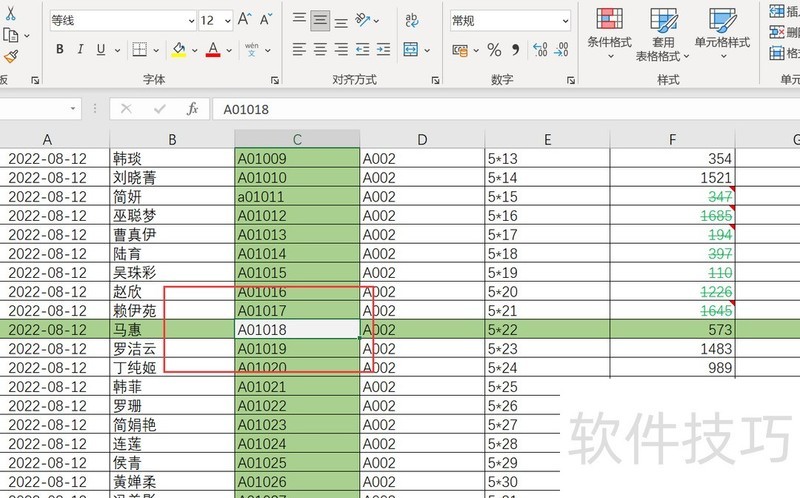Viewport: 800px width, 498px height.
Task: Open the font color dropdown arrow
Action: (x=229, y=51)
